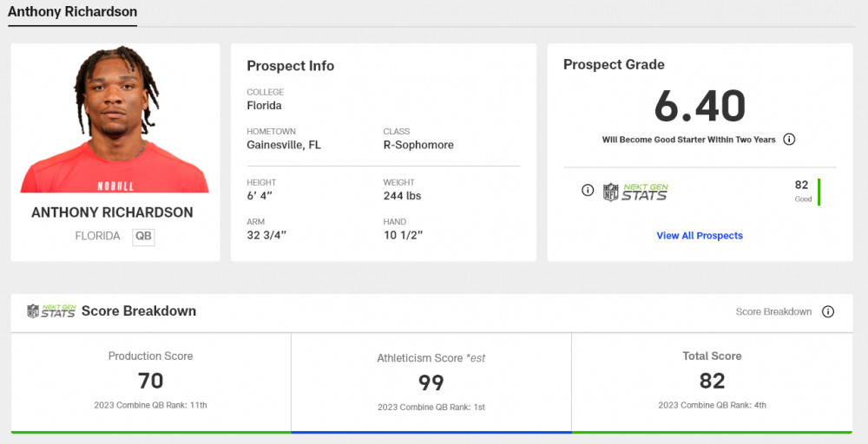Click the Prospect Info heading
Viewport: 868px width, 444px height.
point(290,66)
